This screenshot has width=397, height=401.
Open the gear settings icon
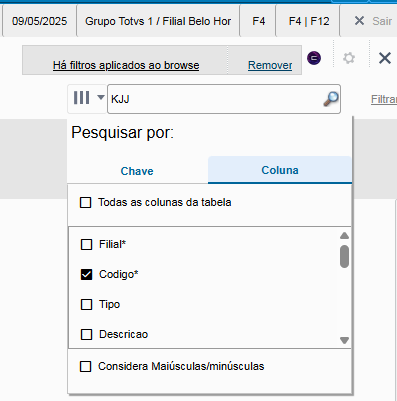tap(349, 58)
